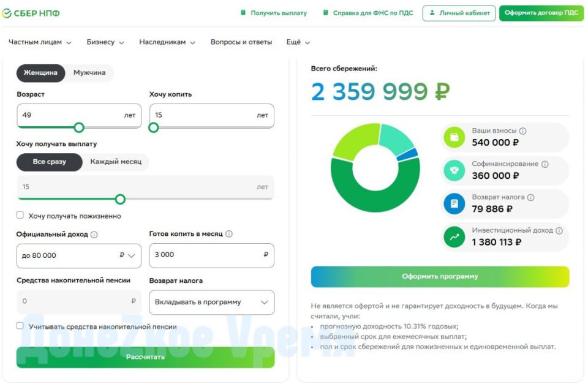Image resolution: width=588 pixels, height=384 pixels.
Task: Click info icon next to Софинансирование
Action: coord(545,164)
